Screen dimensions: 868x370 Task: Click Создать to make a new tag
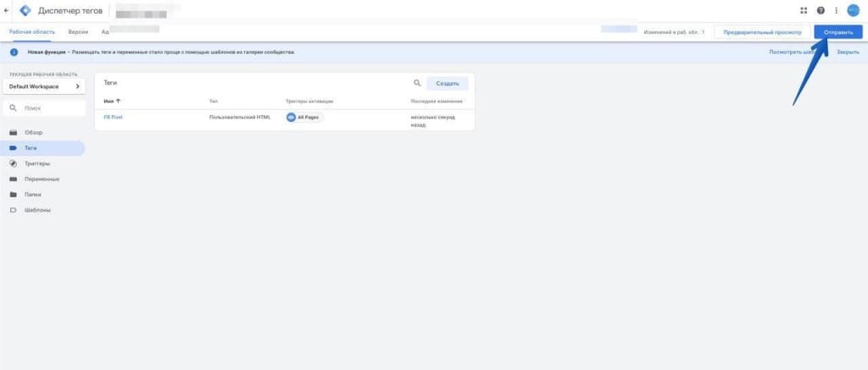coord(447,84)
